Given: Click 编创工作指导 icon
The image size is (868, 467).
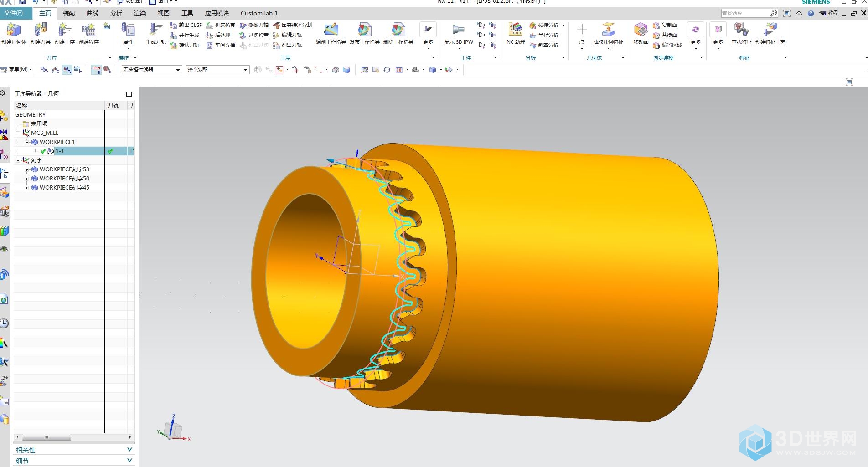Looking at the screenshot, I should point(331,30).
